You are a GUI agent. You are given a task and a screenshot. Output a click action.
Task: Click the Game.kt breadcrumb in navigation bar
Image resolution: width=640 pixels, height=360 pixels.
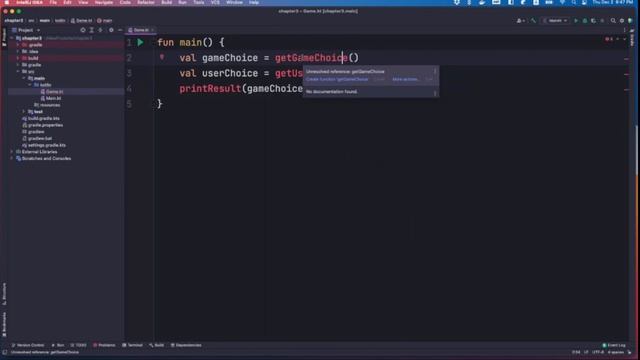coord(82,20)
